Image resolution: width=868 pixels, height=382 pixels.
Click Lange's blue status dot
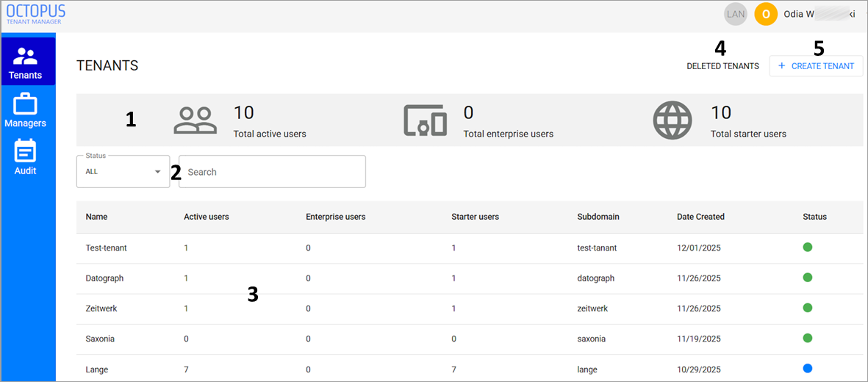coord(808,367)
